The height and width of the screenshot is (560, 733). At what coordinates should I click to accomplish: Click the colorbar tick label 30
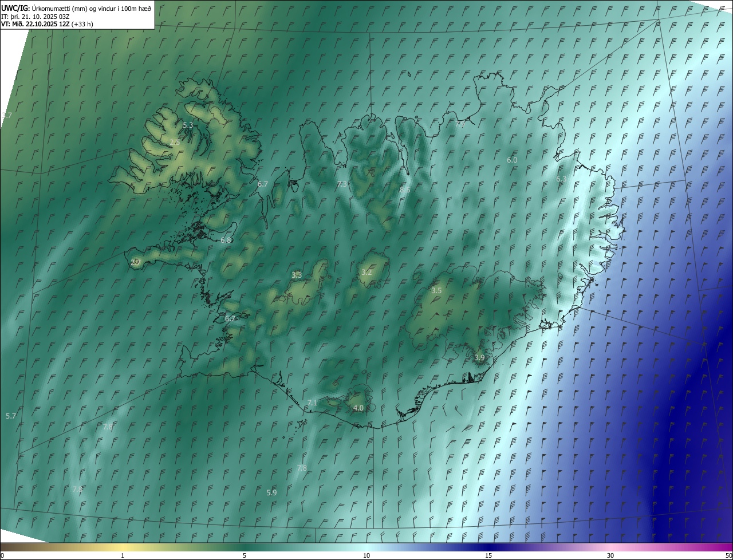click(x=610, y=555)
